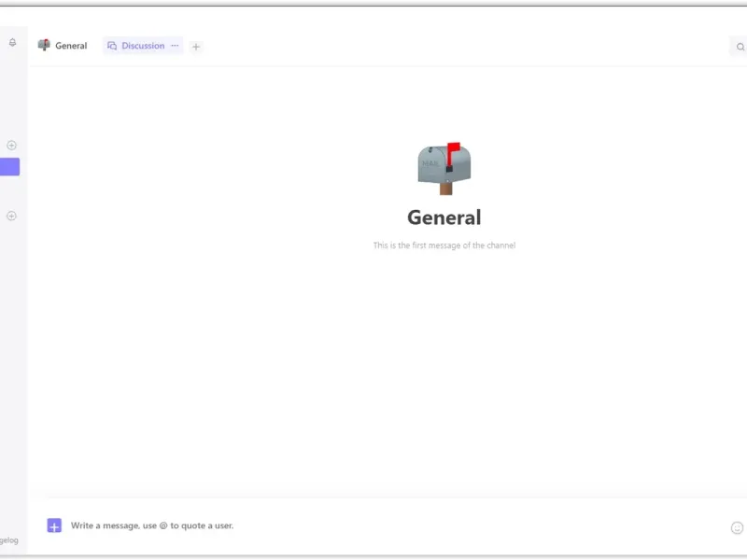Click the large mailbox emoji image
Viewport: 747px width, 560px height.
point(444,169)
